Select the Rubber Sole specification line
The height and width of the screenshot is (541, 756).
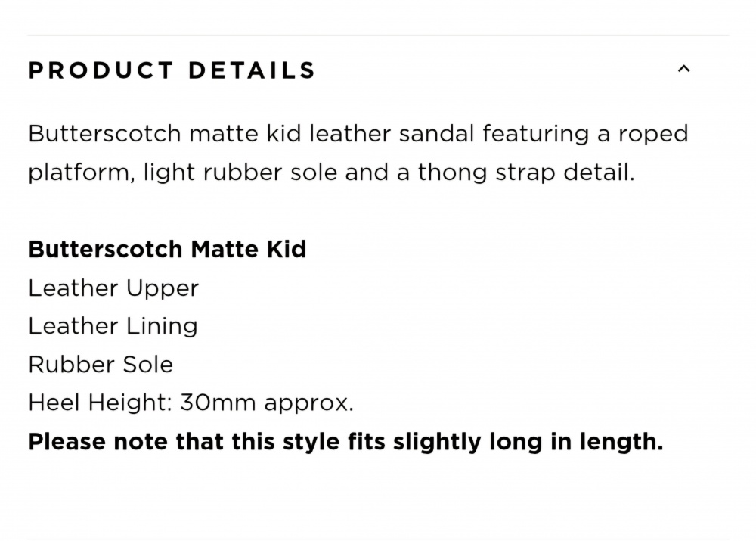(101, 365)
